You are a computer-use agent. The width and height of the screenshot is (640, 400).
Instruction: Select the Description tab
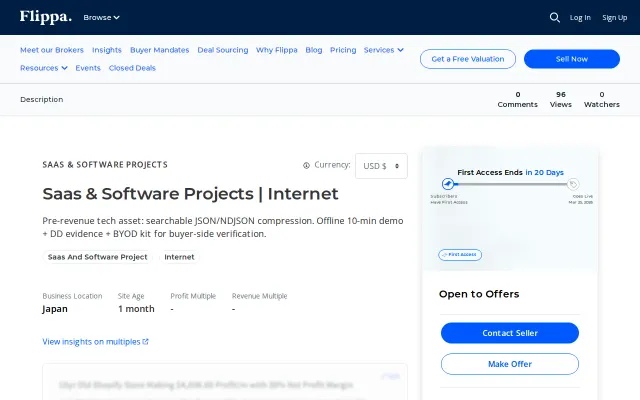42,99
